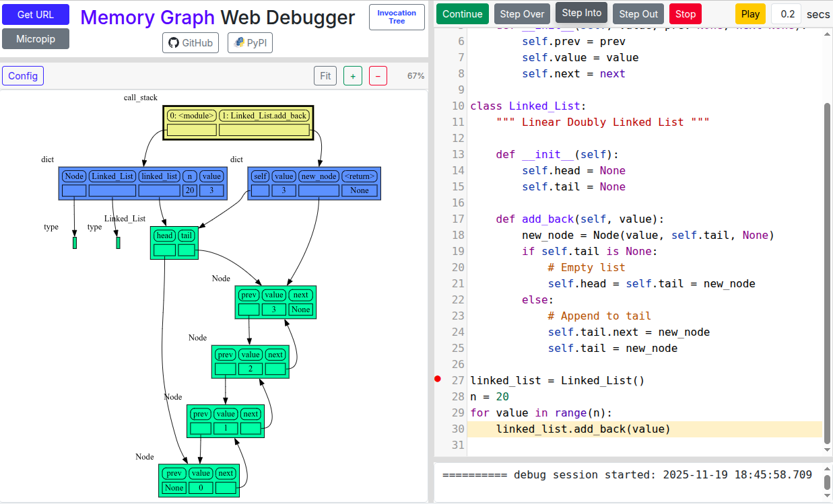This screenshot has width=833, height=504.
Task: Click the Micropip button
Action: [36, 39]
